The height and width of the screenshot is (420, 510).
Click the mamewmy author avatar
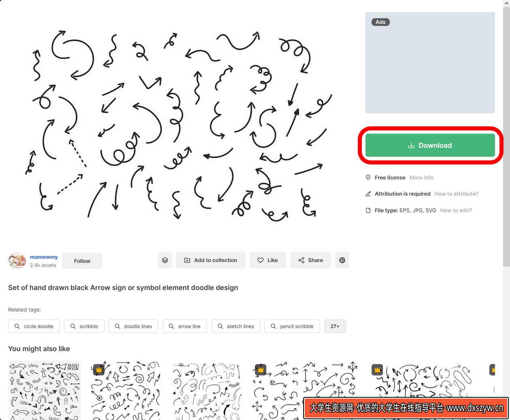click(17, 260)
